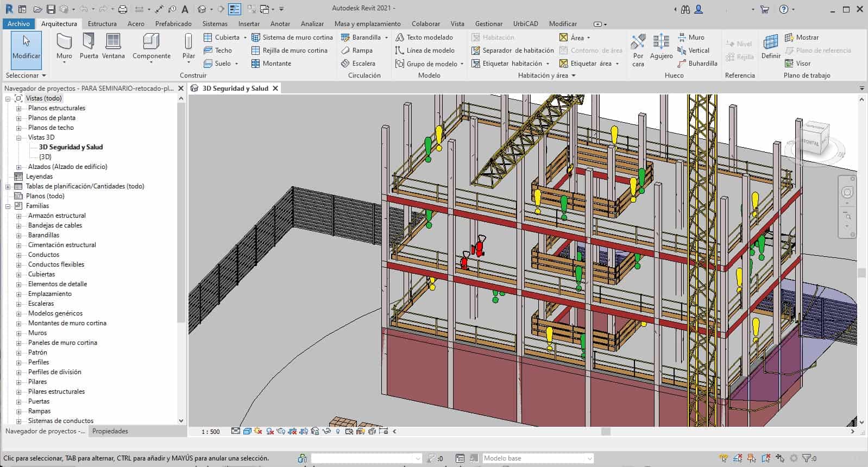Choose Por cara opening tool
868x467 pixels.
pos(638,50)
